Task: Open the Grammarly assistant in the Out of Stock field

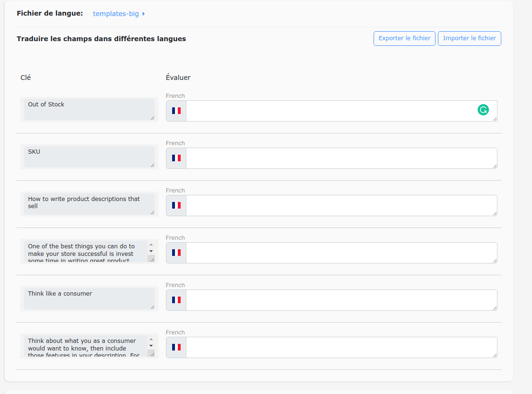Action: coord(483,110)
